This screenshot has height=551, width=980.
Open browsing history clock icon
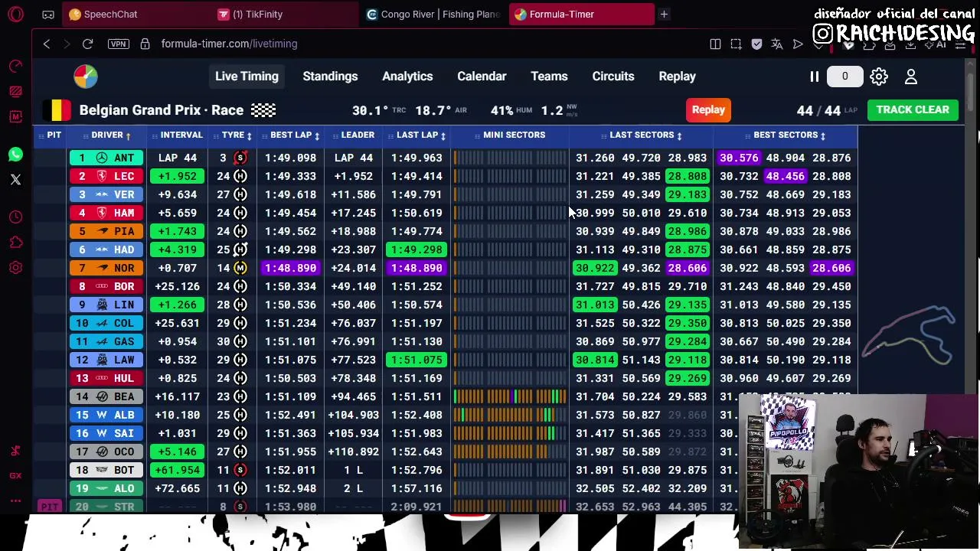(x=15, y=217)
